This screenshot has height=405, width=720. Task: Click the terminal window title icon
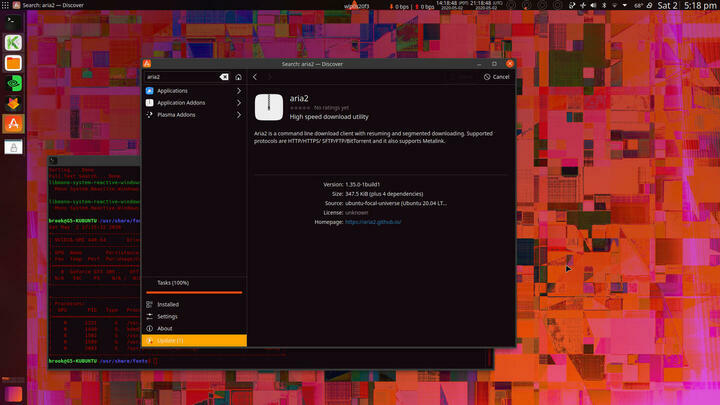pyautogui.click(x=53, y=160)
